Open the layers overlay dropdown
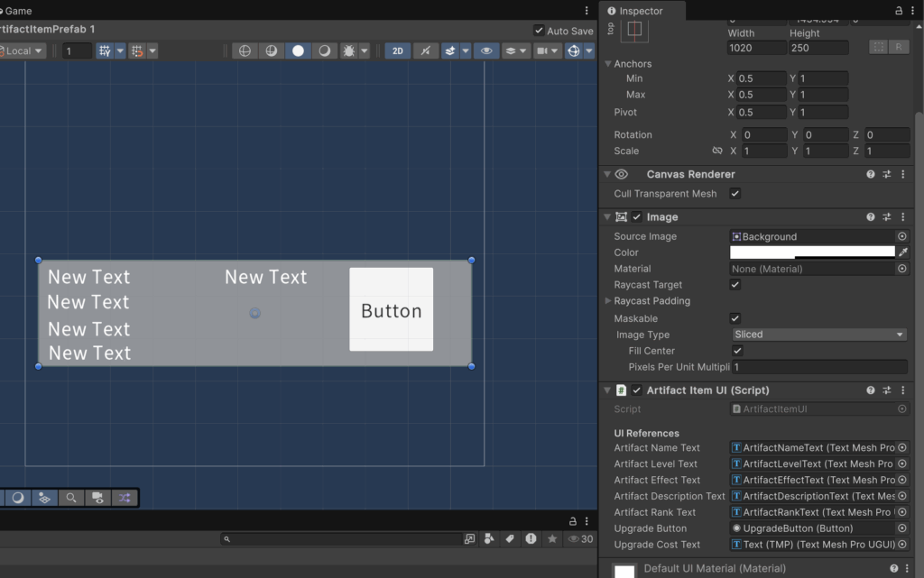This screenshot has width=924, height=578. pos(515,50)
